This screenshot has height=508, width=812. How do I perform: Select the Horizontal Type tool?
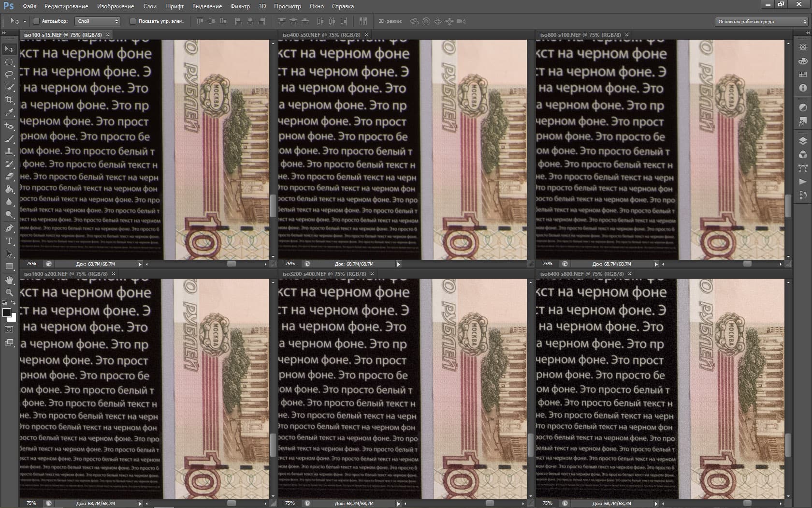[9, 240]
